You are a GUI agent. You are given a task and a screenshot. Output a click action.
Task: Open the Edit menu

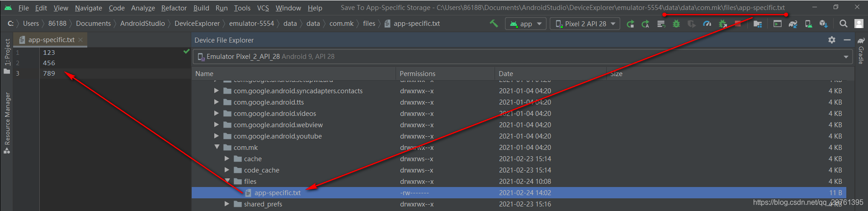pos(41,8)
